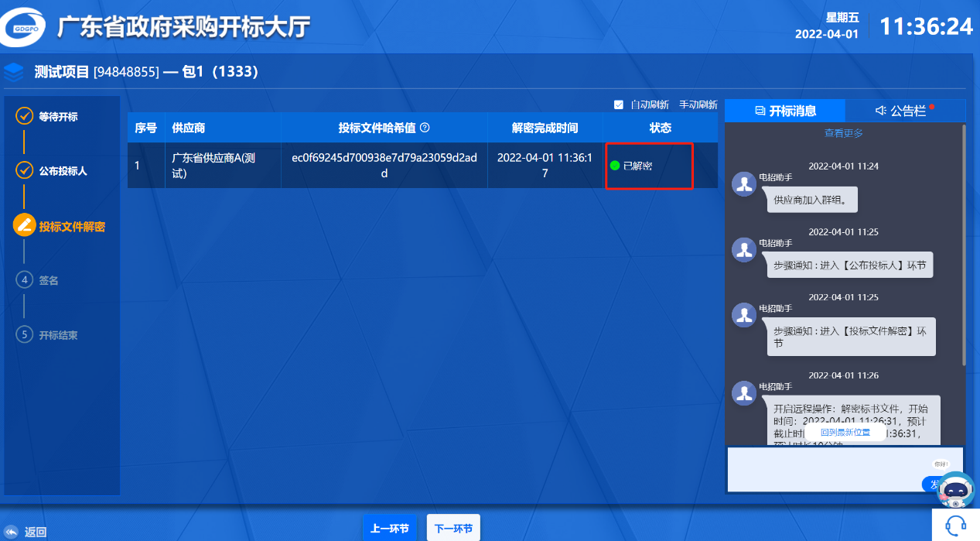Click the 供应商 column header
Screen dimensions: 980x541
[x=223, y=128]
